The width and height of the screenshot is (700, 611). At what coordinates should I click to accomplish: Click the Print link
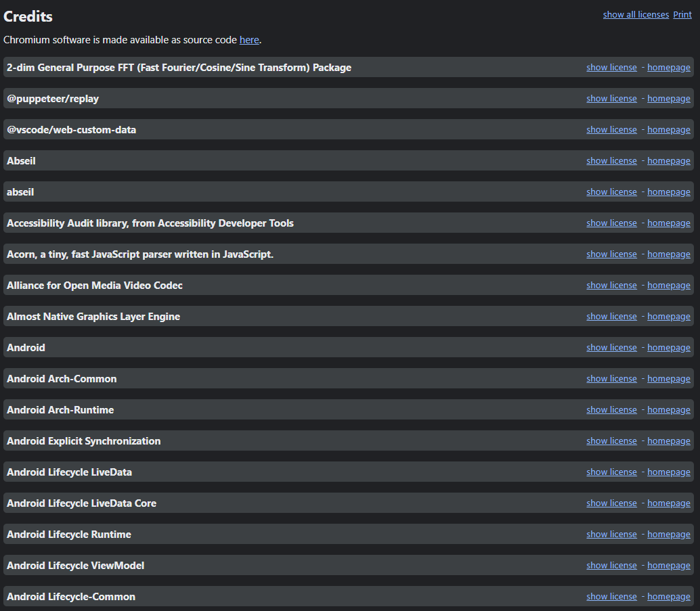682,15
